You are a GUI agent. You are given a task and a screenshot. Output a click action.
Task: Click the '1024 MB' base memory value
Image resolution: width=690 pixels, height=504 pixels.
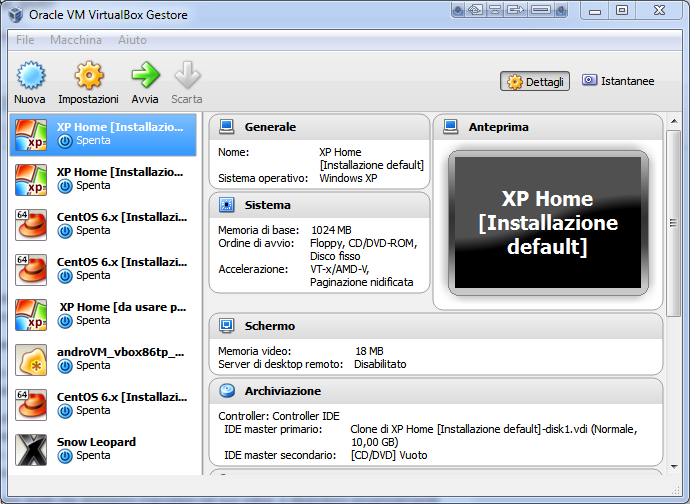pyautogui.click(x=331, y=230)
